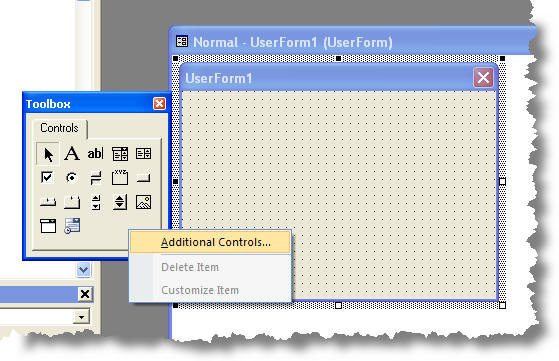Image resolution: width=559 pixels, height=361 pixels.
Task: Open the properties combo box dropdown arrow
Action: tap(81, 316)
